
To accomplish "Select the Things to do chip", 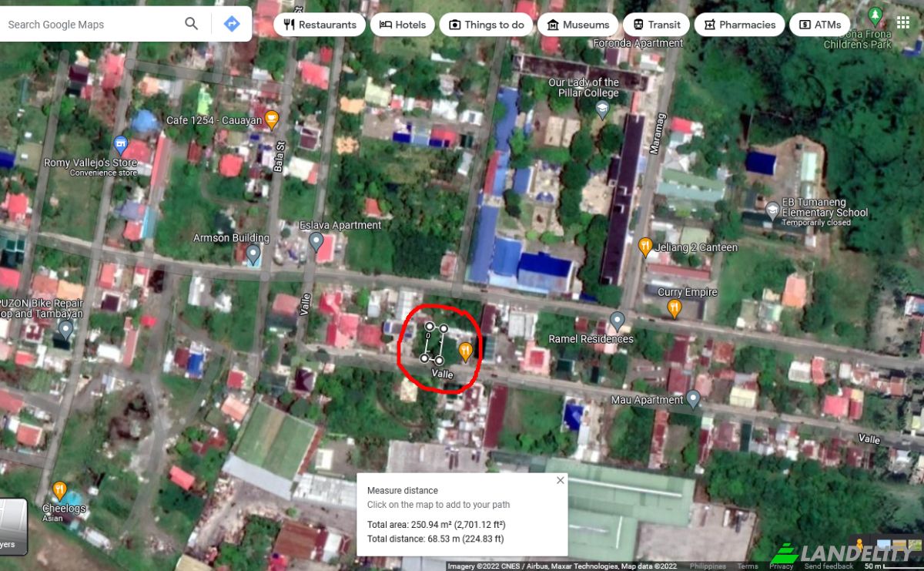I will point(486,25).
